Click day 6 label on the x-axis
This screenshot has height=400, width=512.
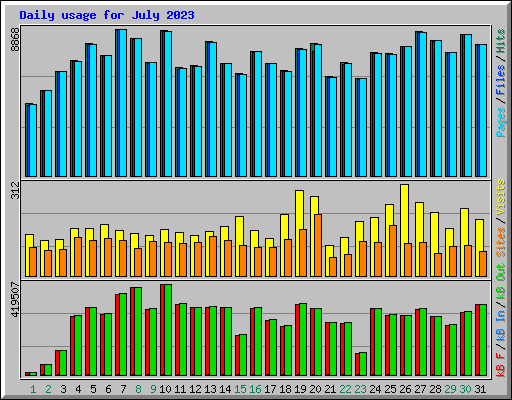pyautogui.click(x=108, y=389)
